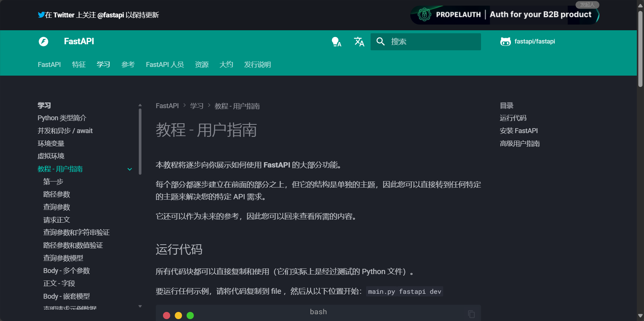644x321 pixels.
Task: Open 查询参数 sidebar entry
Action: 57,207
